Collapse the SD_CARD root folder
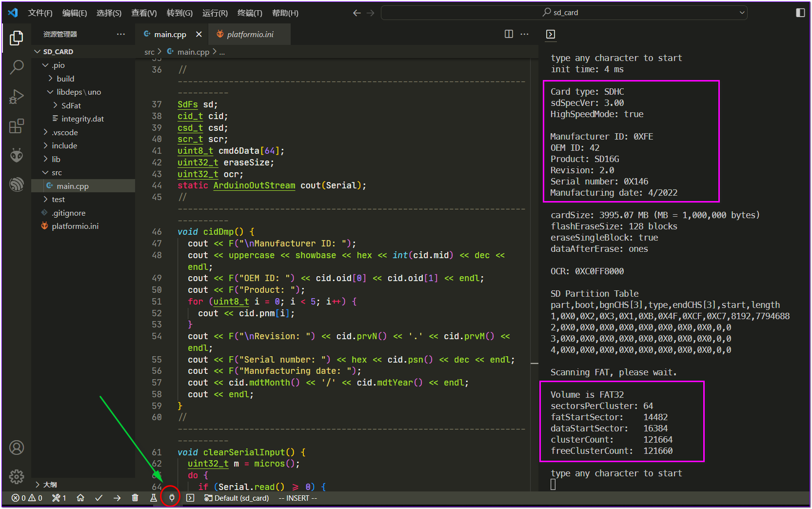Screen dimensions: 812x509 point(83,52)
